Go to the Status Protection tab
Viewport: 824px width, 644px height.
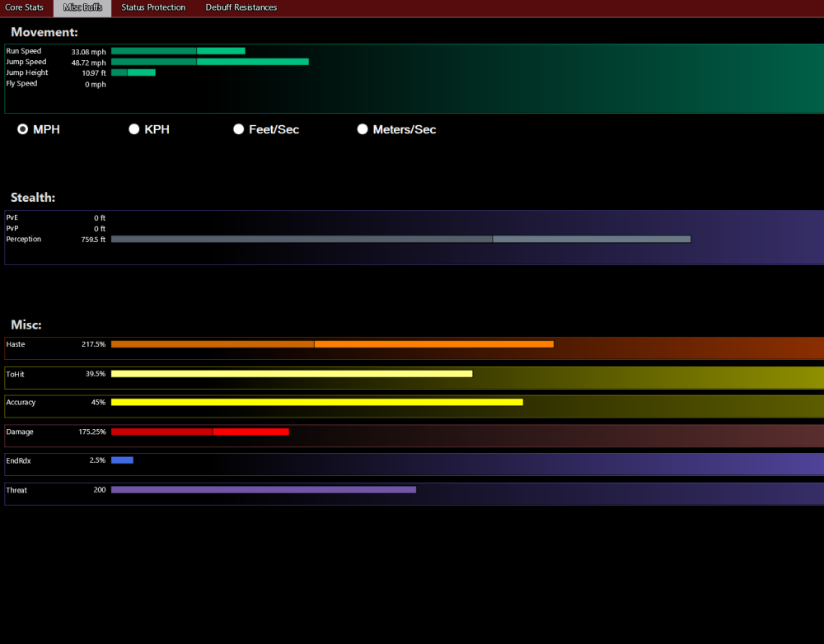153,7
